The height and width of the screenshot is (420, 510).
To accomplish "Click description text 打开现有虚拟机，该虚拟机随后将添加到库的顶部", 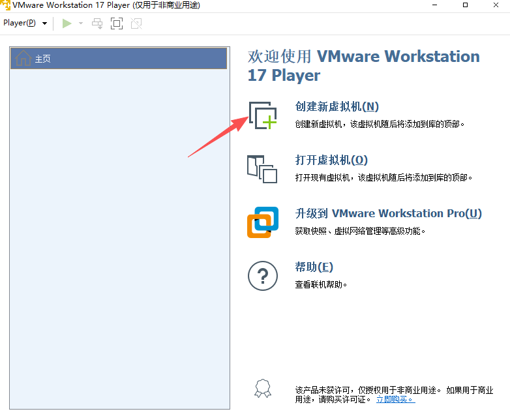I will coord(383,177).
